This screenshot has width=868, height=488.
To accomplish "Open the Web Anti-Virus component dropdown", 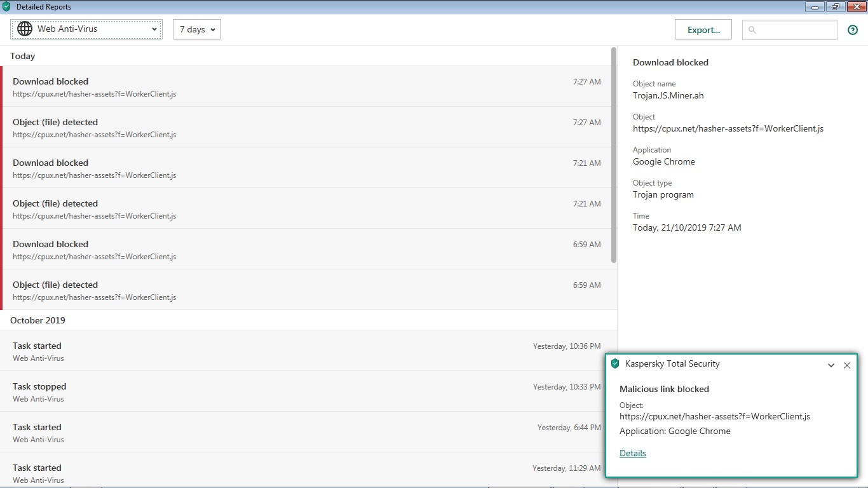I will click(86, 29).
